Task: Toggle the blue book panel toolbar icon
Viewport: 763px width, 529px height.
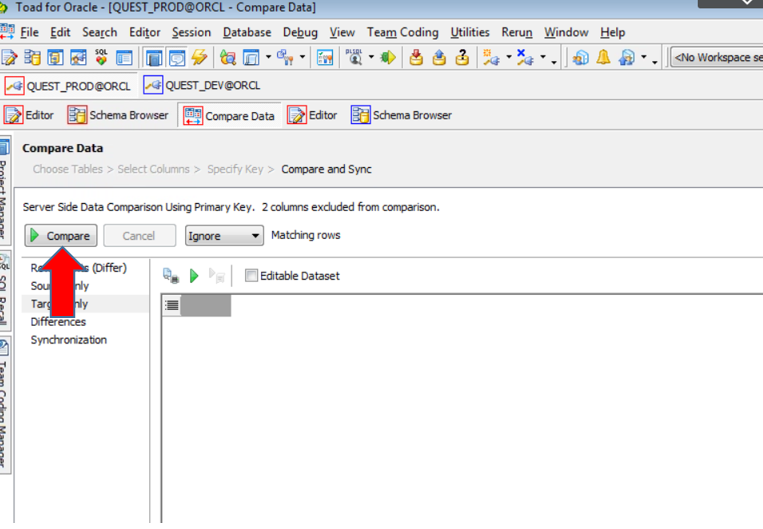Action: point(154,57)
